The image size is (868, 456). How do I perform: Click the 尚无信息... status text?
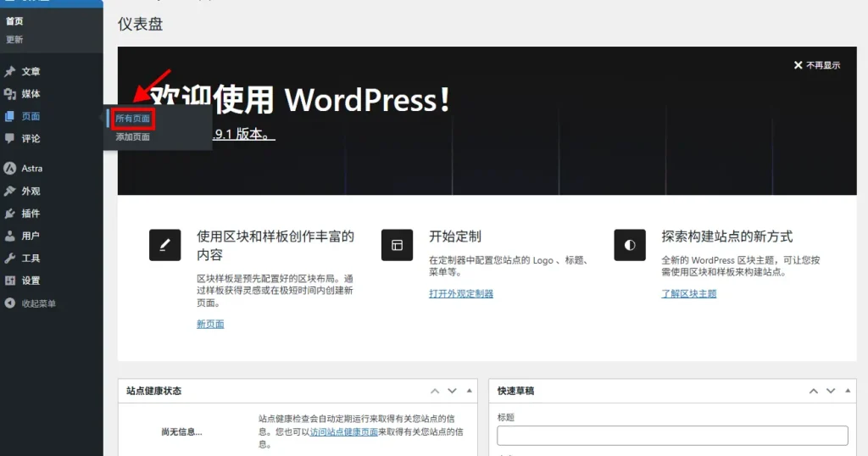(x=181, y=431)
